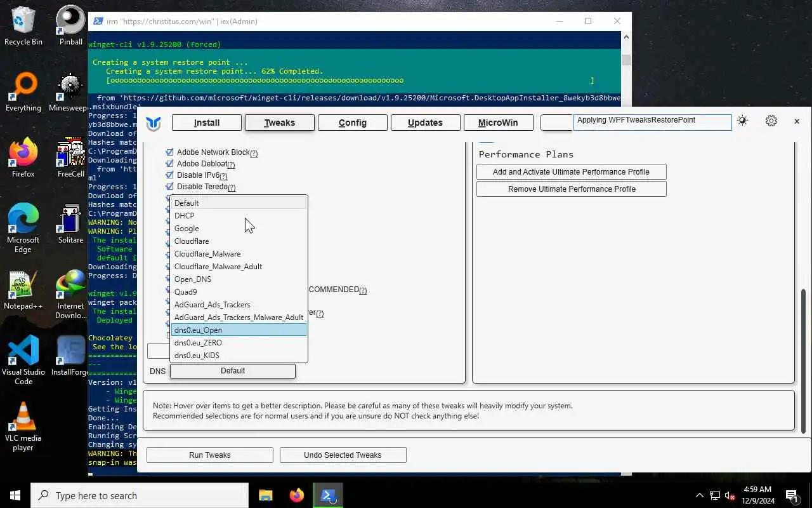This screenshot has height=508, width=812.
Task: Go to the Updates tab
Action: click(x=425, y=123)
